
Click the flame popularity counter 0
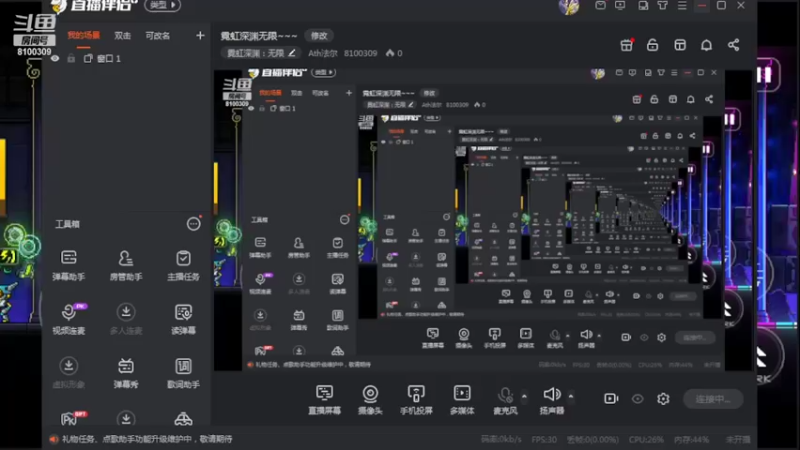[394, 53]
